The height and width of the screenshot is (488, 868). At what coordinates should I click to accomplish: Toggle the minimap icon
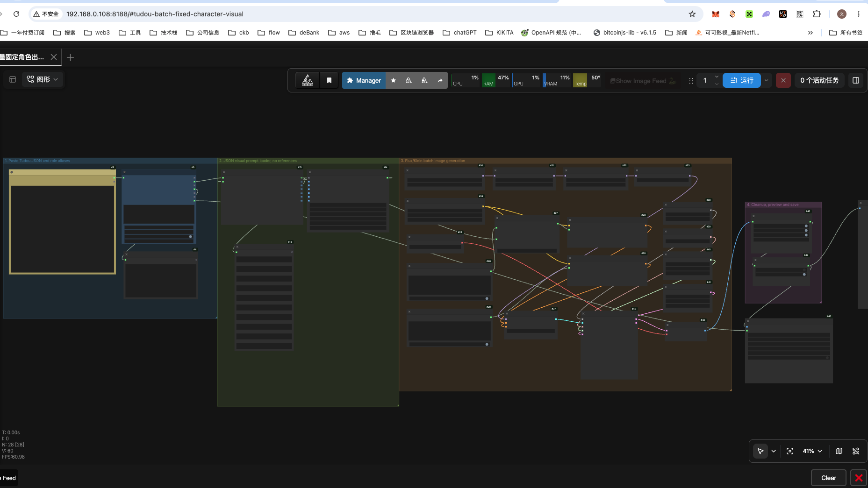pos(839,451)
